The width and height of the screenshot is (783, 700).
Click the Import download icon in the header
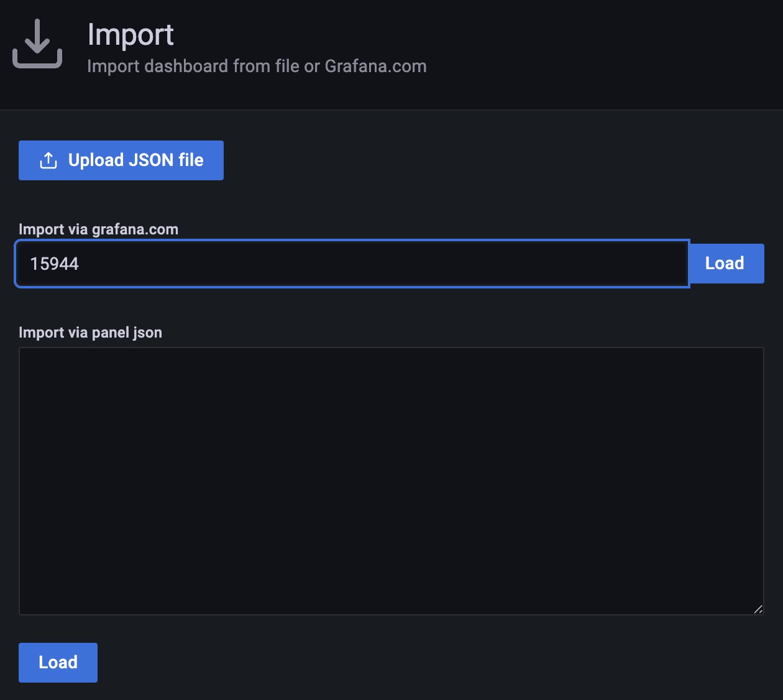point(37,43)
